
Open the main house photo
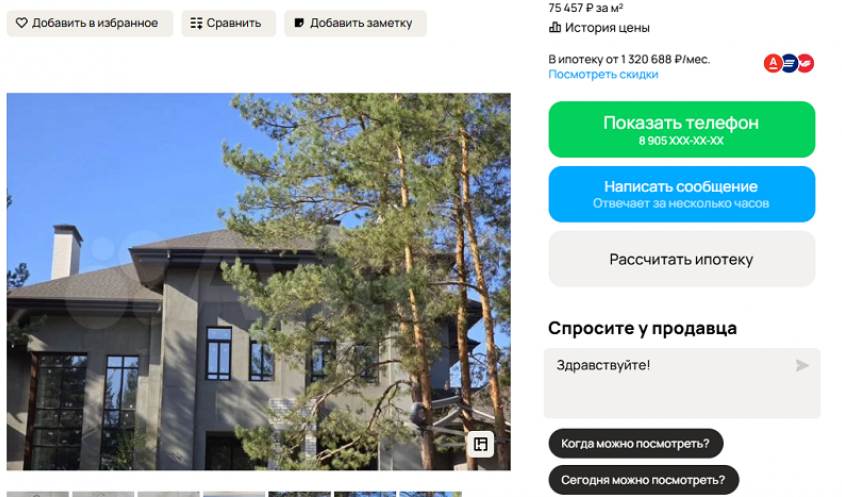point(258,281)
